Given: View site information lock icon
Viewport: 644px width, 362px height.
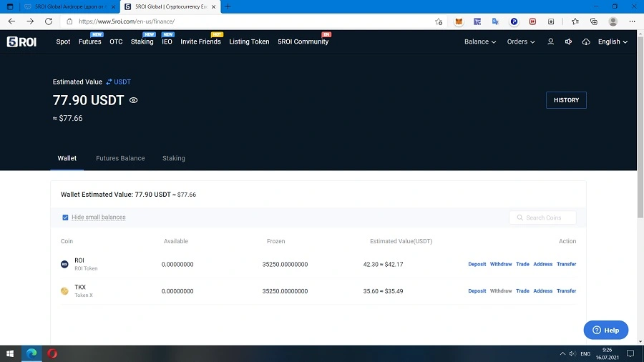Looking at the screenshot, I should 69,21.
